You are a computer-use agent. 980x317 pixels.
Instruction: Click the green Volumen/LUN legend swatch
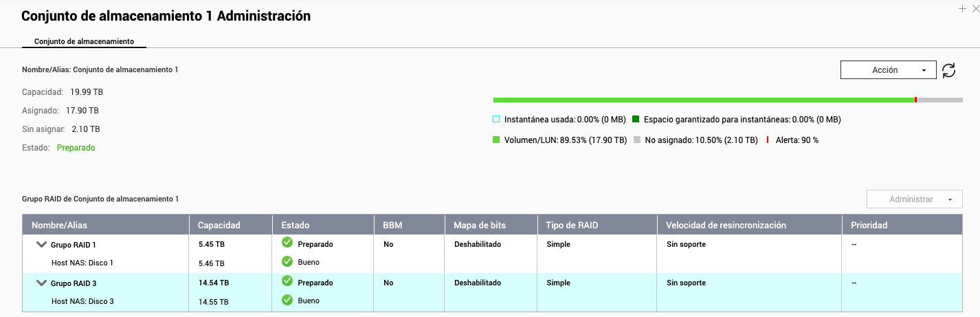[497, 140]
